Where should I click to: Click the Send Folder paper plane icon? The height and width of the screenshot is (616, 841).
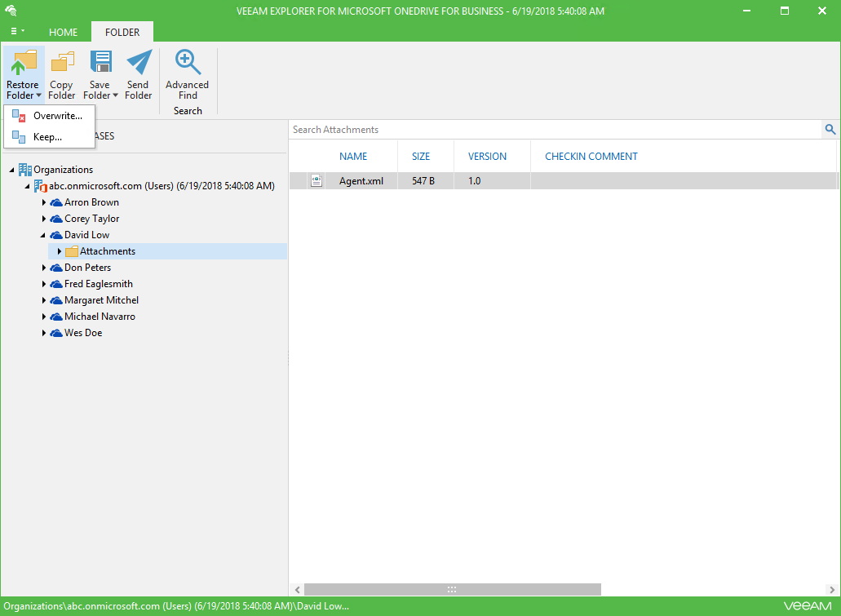pyautogui.click(x=139, y=62)
